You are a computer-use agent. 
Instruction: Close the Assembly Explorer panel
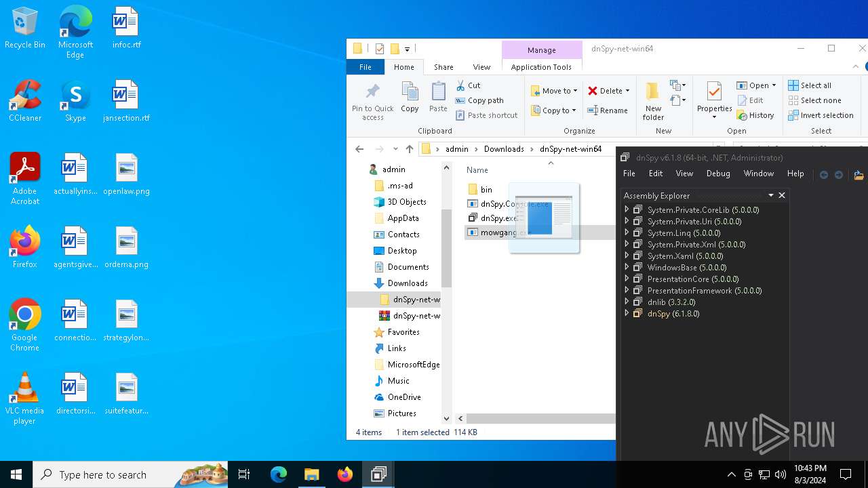click(x=782, y=195)
